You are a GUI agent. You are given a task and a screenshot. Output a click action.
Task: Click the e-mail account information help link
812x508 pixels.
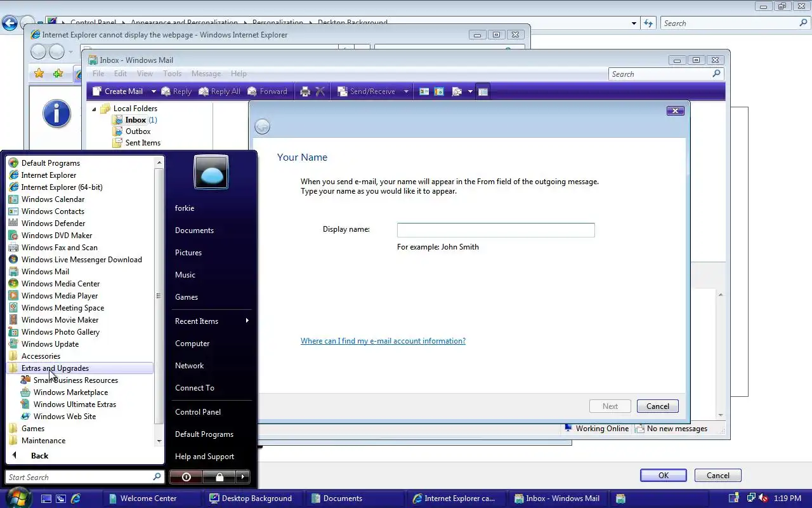coord(383,341)
